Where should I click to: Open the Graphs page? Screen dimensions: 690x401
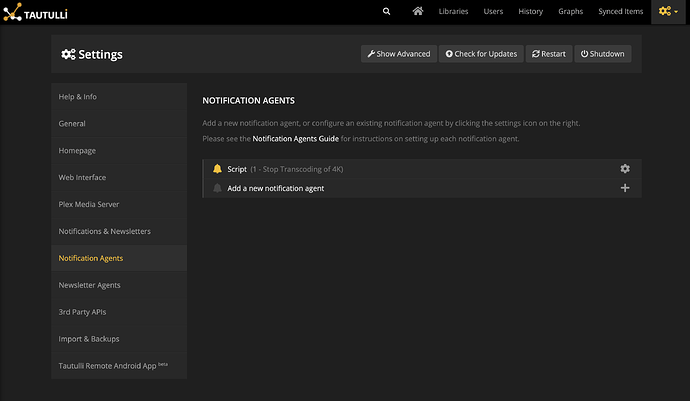coord(571,11)
